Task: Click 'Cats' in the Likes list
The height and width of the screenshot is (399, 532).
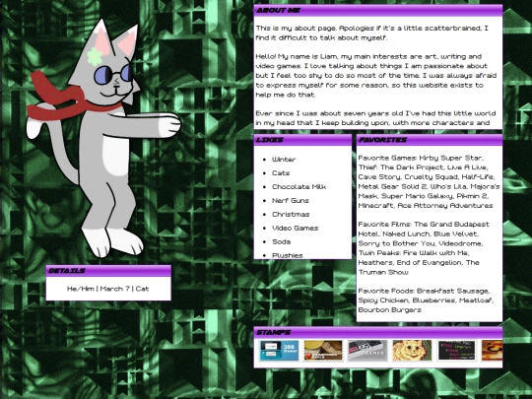Action: pyautogui.click(x=281, y=173)
